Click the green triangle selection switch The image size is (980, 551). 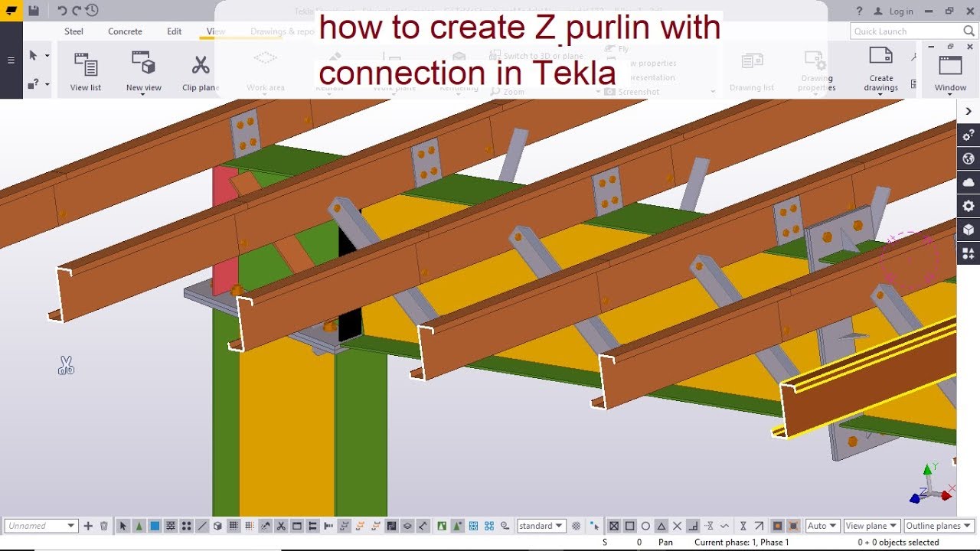[139, 526]
